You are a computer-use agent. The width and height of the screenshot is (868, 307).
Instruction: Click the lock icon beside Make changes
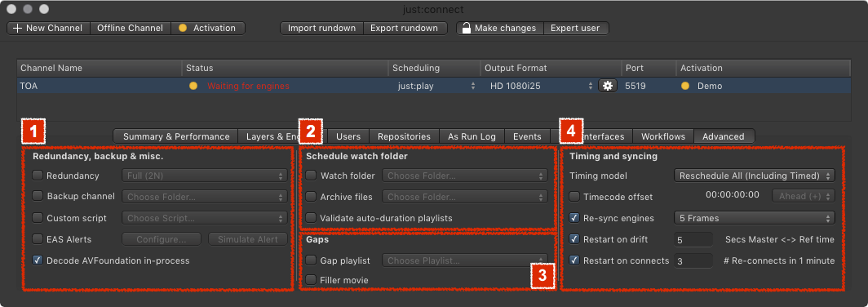click(x=467, y=28)
